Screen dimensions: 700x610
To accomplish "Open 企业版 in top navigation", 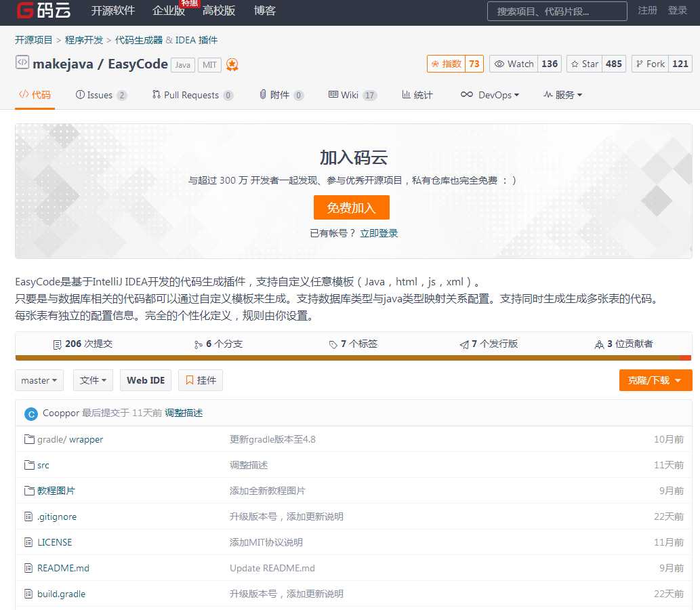I will coord(169,11).
